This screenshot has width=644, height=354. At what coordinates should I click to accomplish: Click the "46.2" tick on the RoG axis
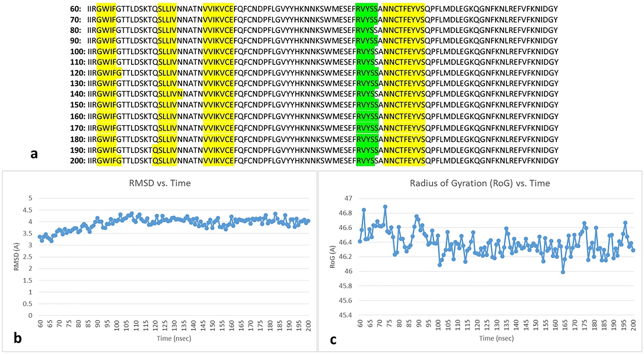pos(345,257)
